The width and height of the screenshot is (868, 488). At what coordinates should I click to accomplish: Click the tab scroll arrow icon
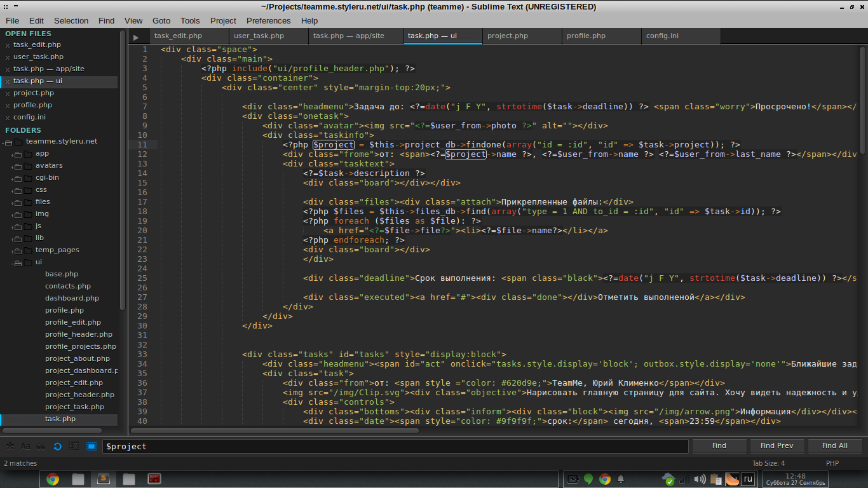136,37
